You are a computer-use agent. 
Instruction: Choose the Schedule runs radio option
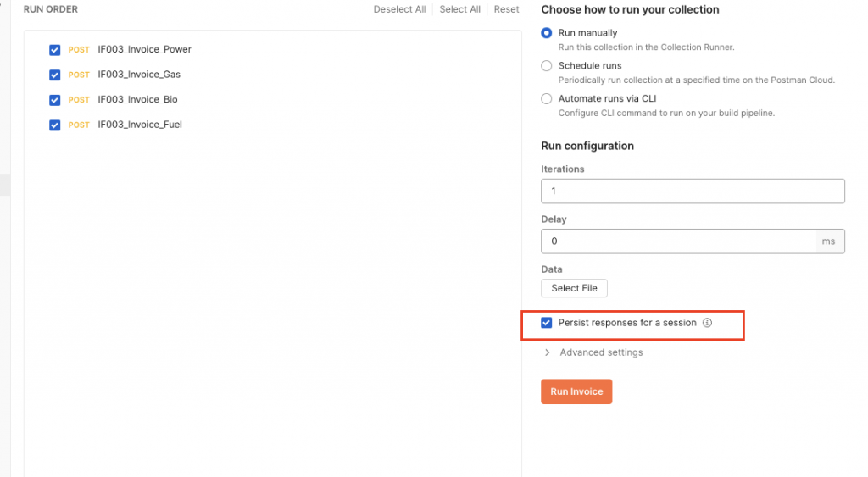(x=547, y=66)
